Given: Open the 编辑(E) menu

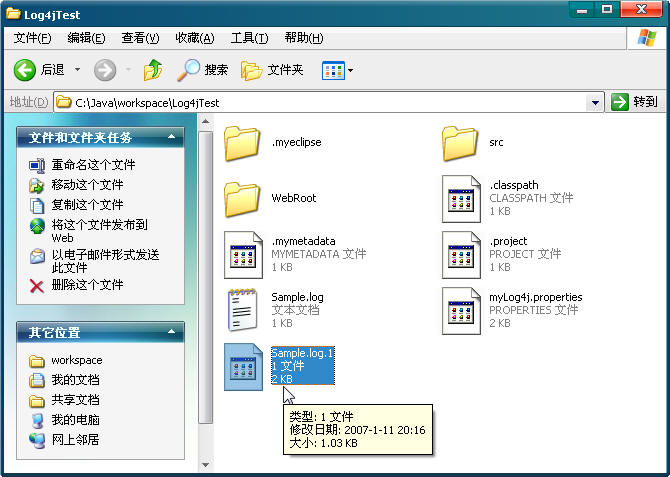Looking at the screenshot, I should coord(86,38).
